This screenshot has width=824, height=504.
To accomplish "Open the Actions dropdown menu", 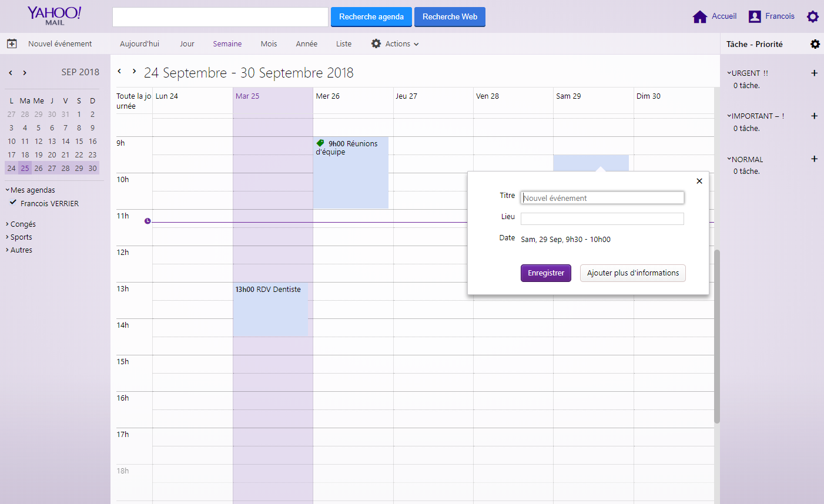I will click(x=396, y=44).
